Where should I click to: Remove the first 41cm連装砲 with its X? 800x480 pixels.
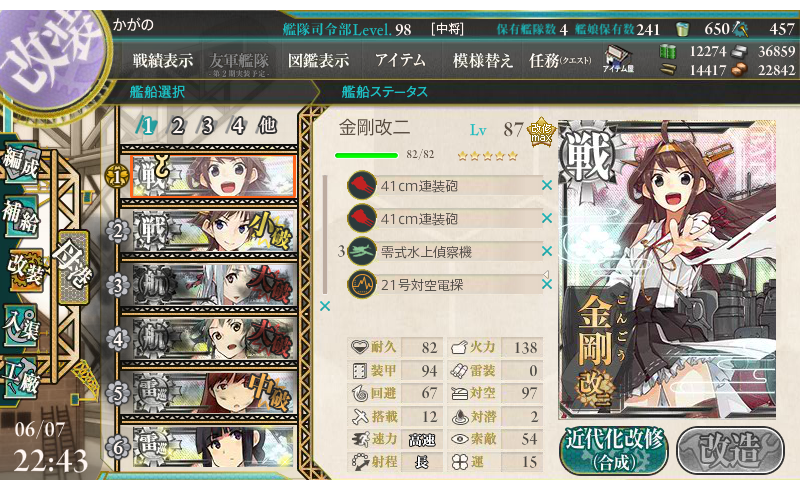click(x=547, y=185)
